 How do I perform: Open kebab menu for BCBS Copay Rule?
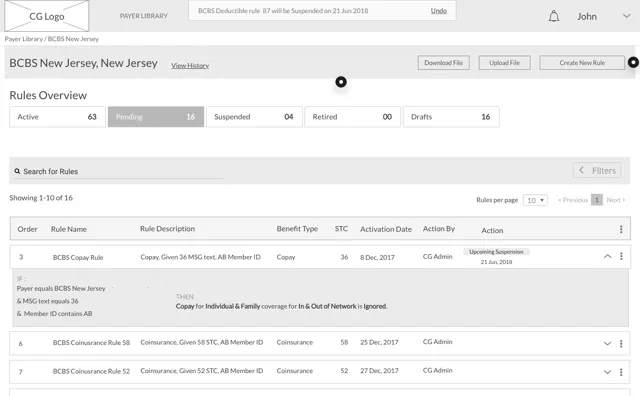621,256
